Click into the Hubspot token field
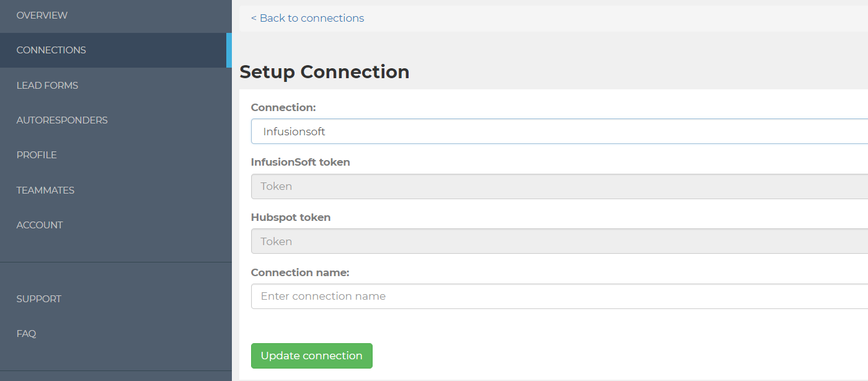868x381 pixels. (558, 242)
